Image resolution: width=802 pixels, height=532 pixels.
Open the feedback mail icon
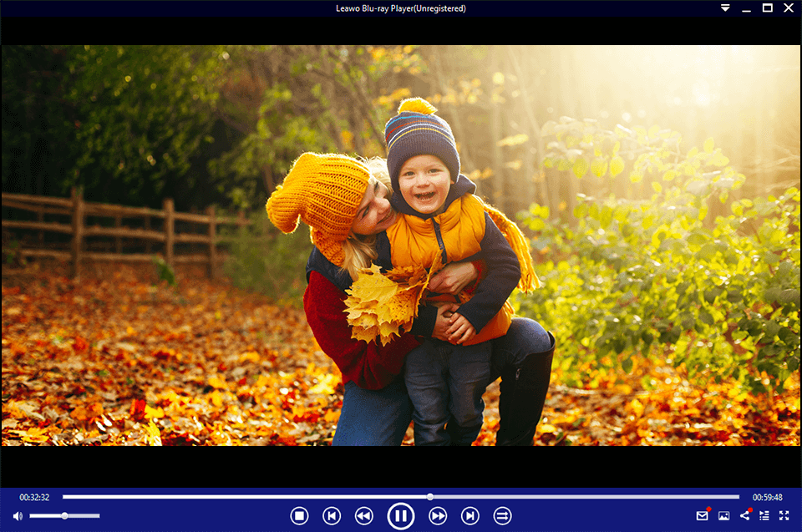coord(703,515)
